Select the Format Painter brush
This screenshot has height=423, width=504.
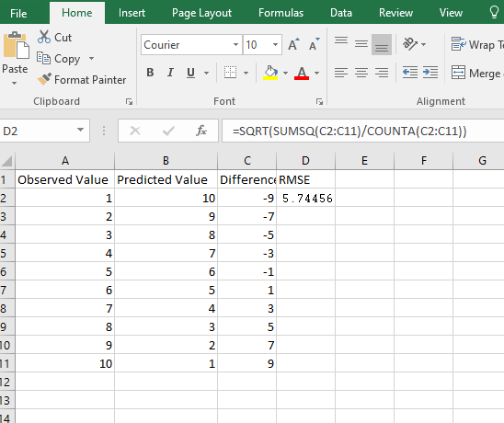tap(44, 79)
